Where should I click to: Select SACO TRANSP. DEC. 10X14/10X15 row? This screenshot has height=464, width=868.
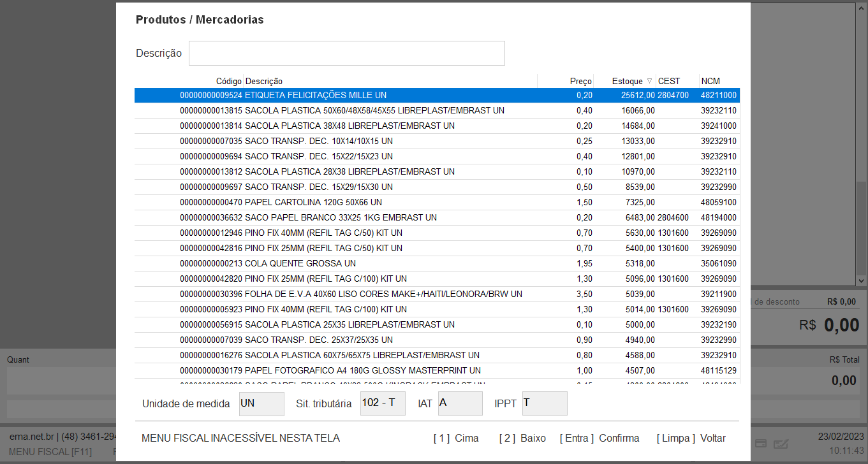point(437,141)
